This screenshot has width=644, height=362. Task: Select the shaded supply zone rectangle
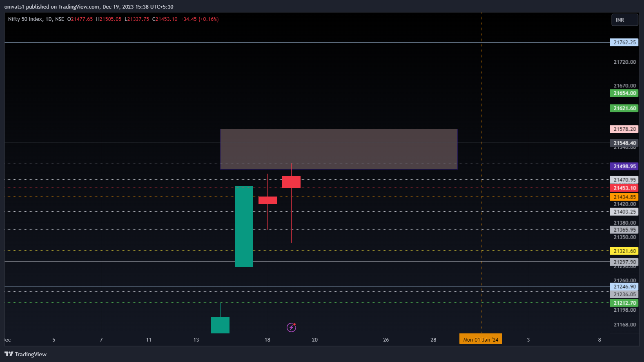coord(339,149)
